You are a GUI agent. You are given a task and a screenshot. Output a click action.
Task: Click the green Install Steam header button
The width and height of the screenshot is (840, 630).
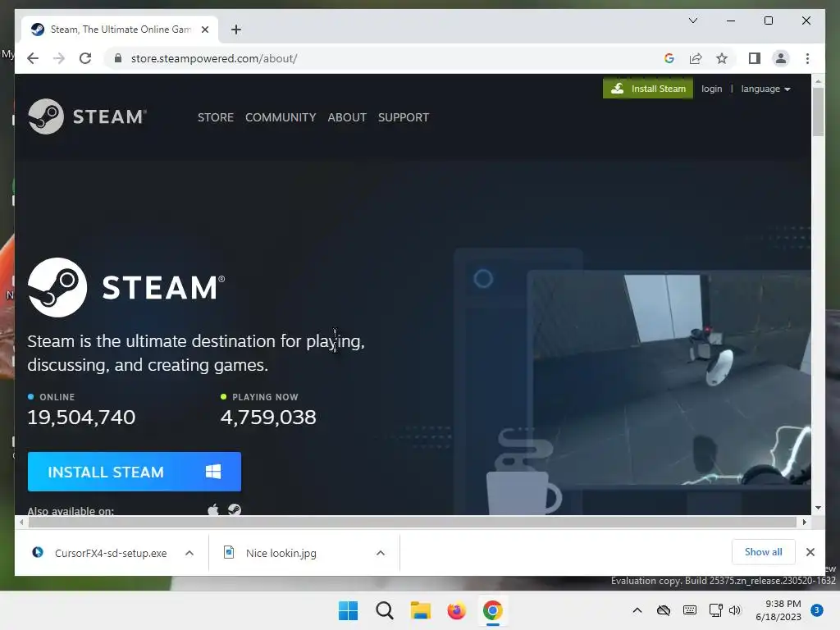coord(648,89)
